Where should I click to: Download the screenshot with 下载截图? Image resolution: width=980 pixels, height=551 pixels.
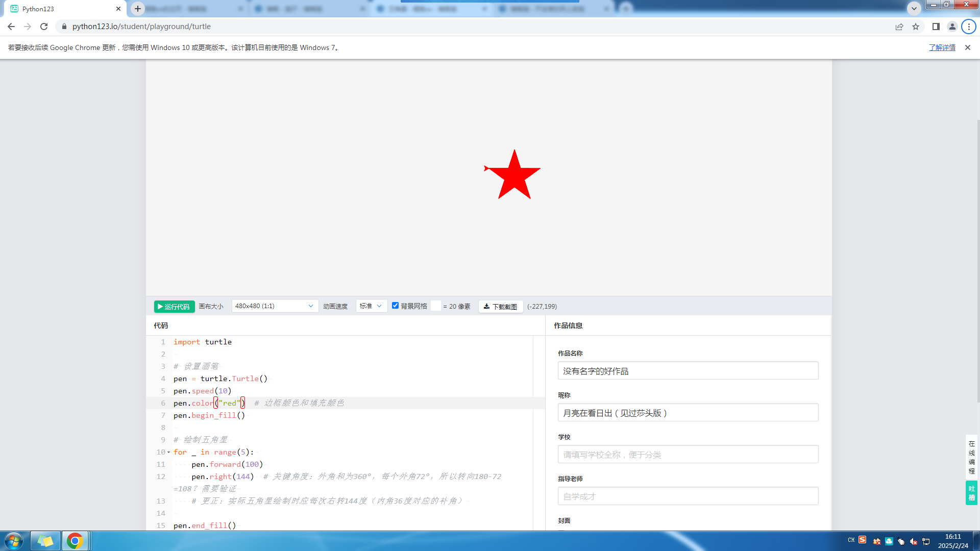point(500,307)
